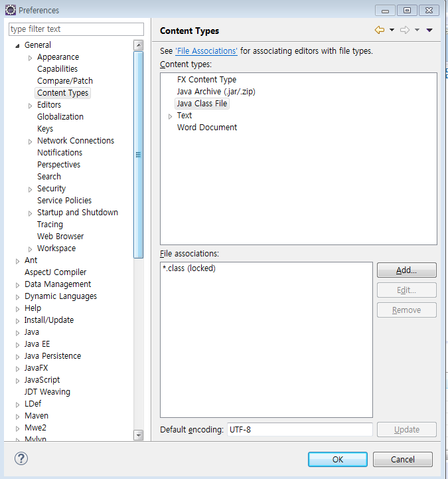
Task: Select Install/Update in tree
Action: (49, 320)
